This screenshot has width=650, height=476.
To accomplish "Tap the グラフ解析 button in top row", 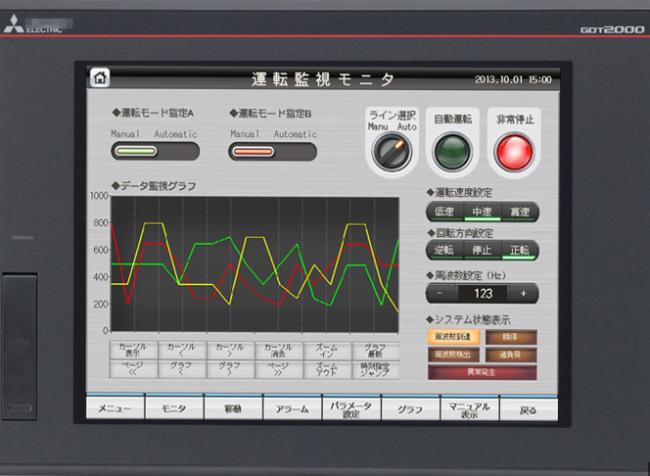I will click(x=376, y=350).
